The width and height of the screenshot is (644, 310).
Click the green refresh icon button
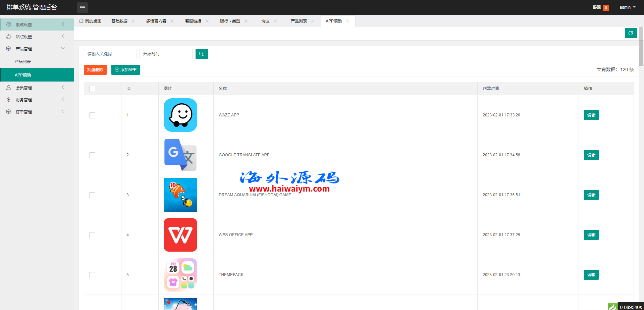point(631,33)
